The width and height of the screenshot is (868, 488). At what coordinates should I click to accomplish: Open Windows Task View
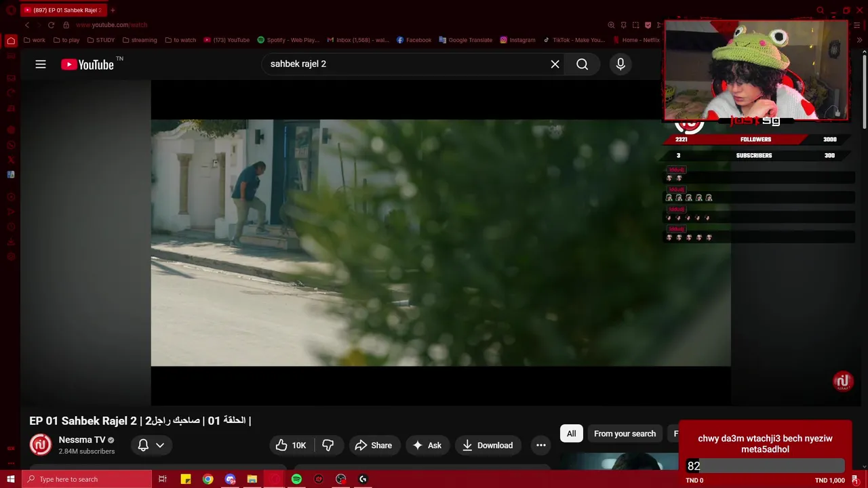click(163, 479)
